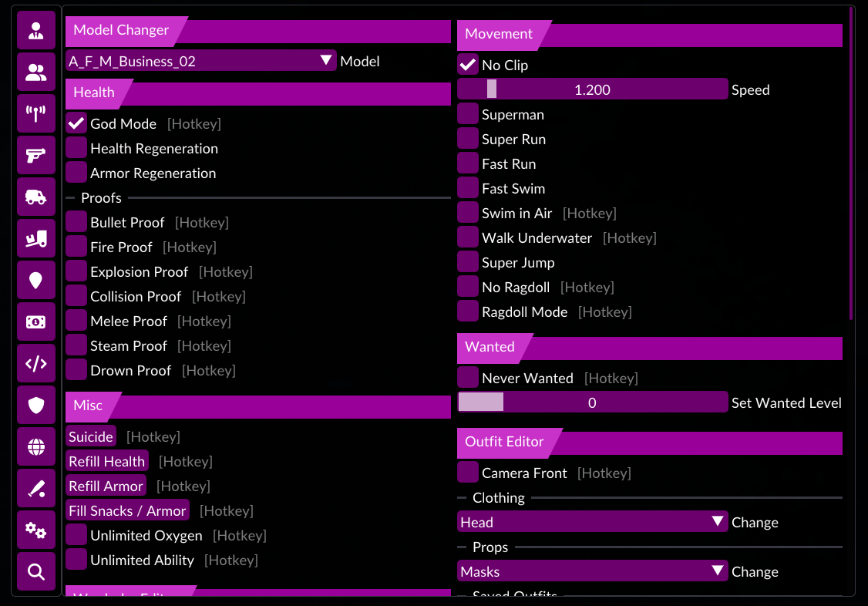
Task: Enable the Superman checkbox
Action: [x=468, y=114]
